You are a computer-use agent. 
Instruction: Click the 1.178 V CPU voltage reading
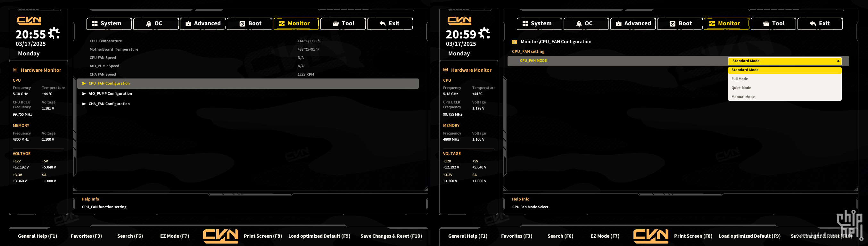pos(478,109)
